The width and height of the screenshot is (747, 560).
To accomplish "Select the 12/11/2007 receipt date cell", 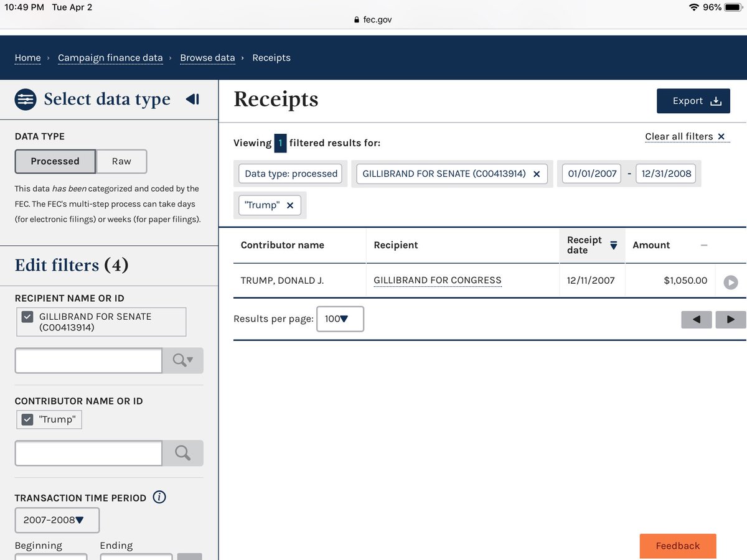I will point(591,281).
